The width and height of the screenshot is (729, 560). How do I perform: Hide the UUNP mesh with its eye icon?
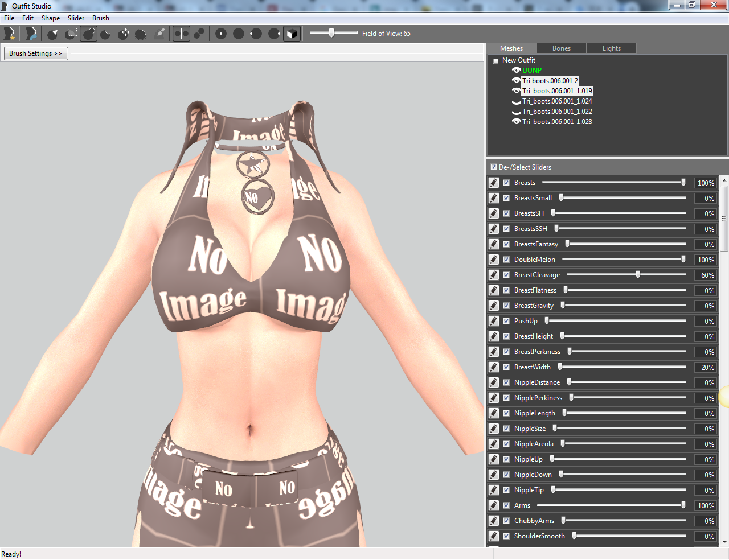(517, 71)
